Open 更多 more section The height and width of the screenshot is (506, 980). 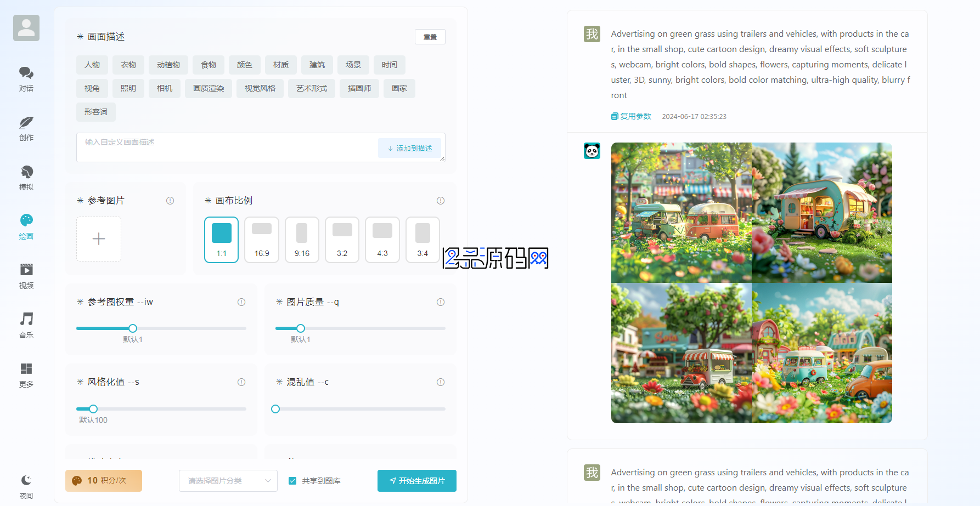pos(26,375)
